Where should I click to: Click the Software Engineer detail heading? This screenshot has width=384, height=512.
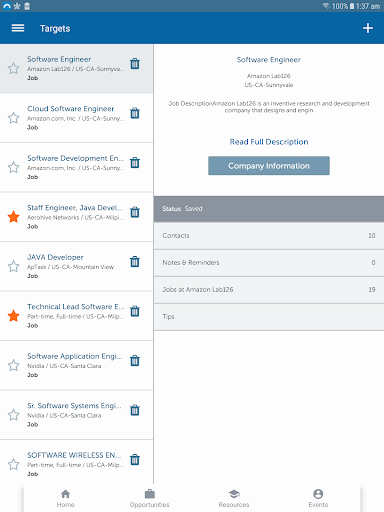269,60
